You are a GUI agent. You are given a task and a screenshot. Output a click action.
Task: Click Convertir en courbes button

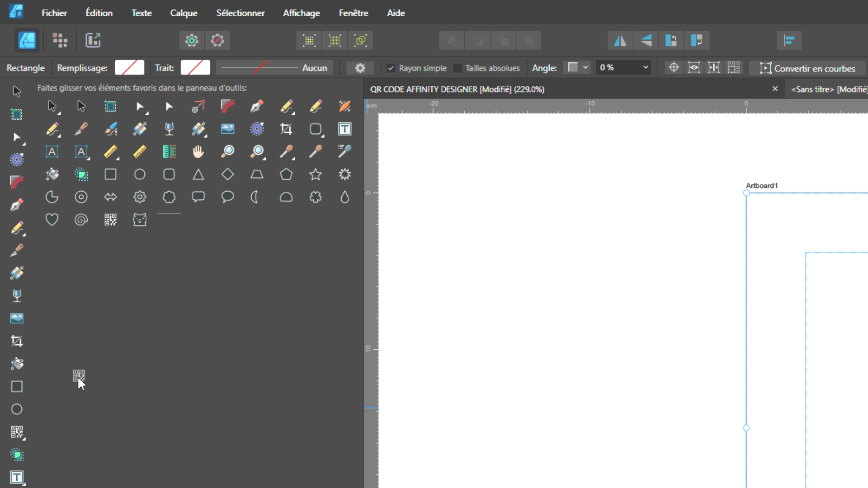(808, 68)
